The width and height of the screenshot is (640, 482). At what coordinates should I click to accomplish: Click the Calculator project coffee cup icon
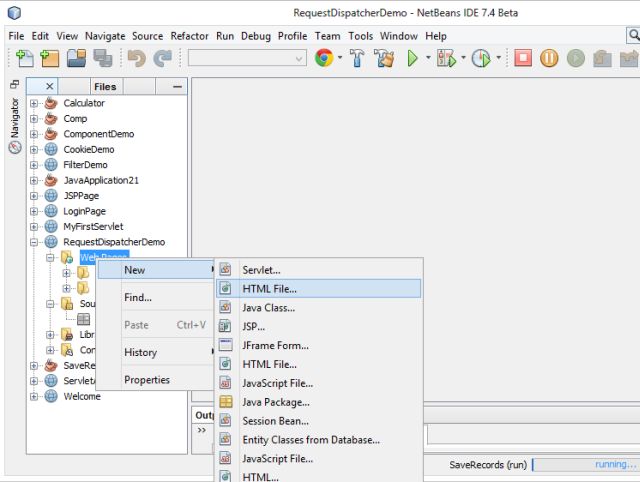[51, 103]
